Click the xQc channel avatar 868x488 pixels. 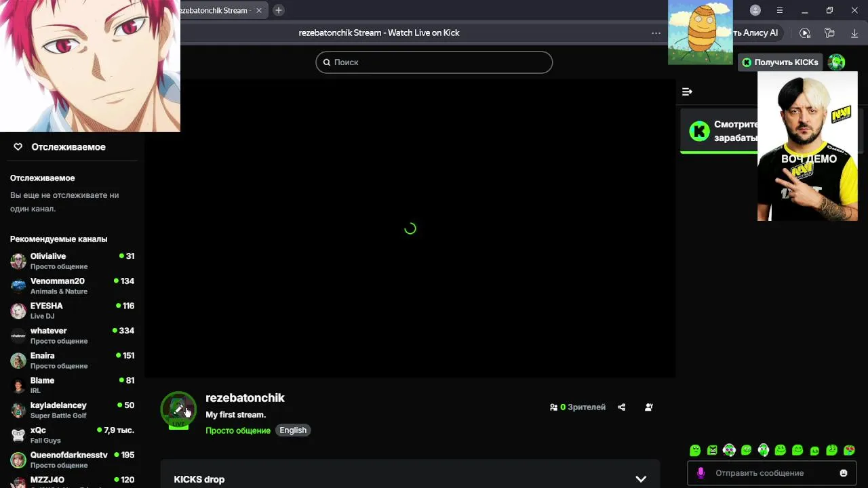click(18, 434)
